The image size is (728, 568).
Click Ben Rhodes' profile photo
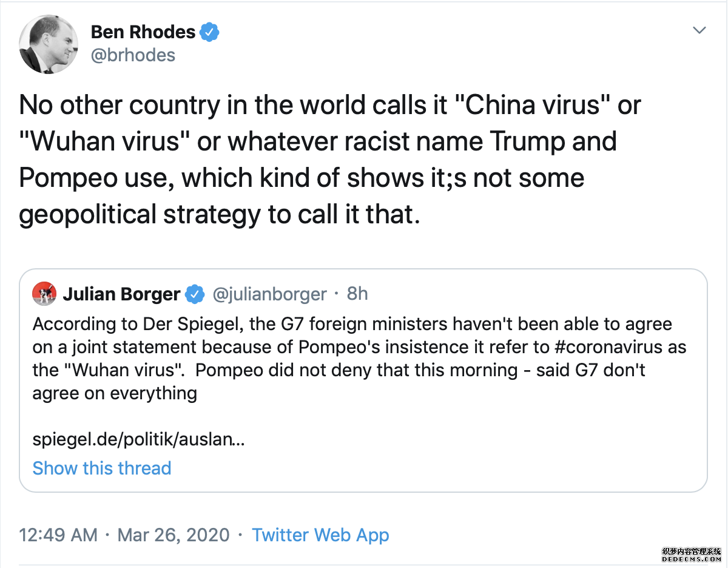click(49, 44)
